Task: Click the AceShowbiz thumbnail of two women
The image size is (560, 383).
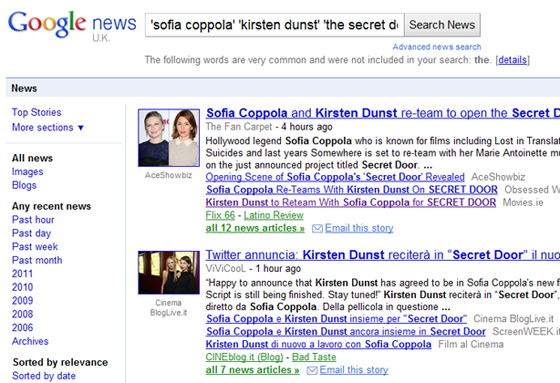Action: click(x=169, y=138)
